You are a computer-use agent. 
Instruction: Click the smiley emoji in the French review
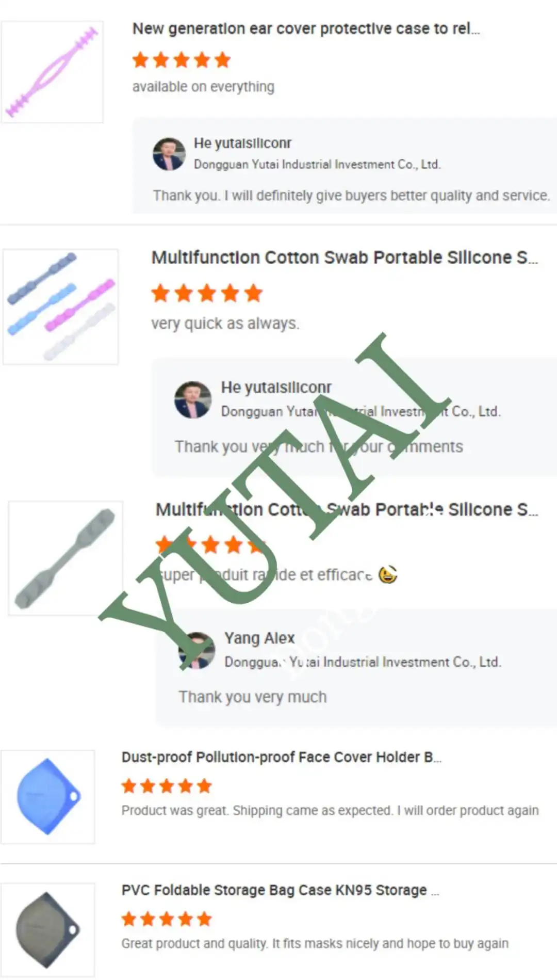click(x=388, y=574)
